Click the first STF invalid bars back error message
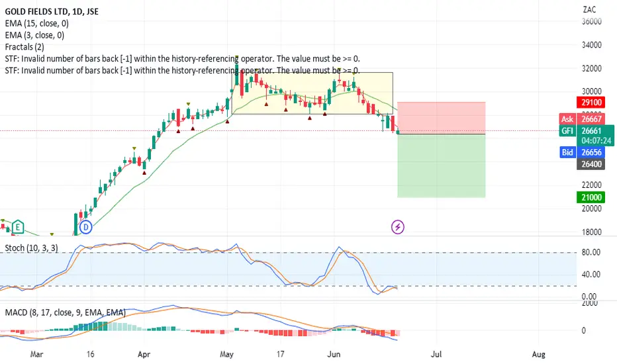The width and height of the screenshot is (617, 364). point(182,59)
